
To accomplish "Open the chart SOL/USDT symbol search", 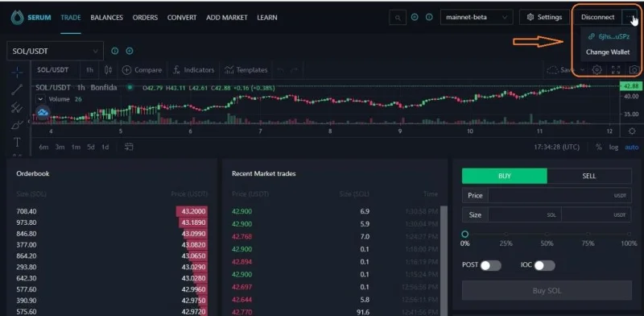I will click(x=52, y=70).
